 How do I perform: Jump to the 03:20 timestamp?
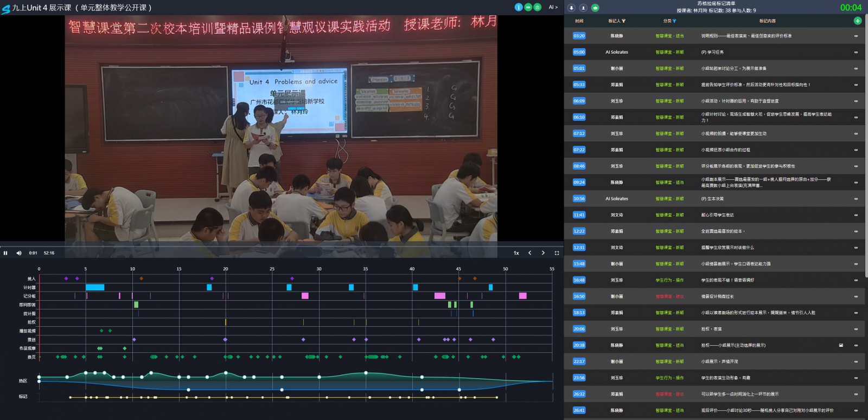[x=579, y=36]
